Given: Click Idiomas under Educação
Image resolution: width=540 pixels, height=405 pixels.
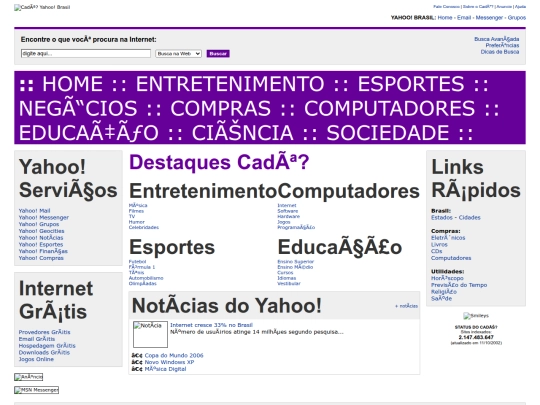Looking at the screenshot, I should (x=287, y=278).
